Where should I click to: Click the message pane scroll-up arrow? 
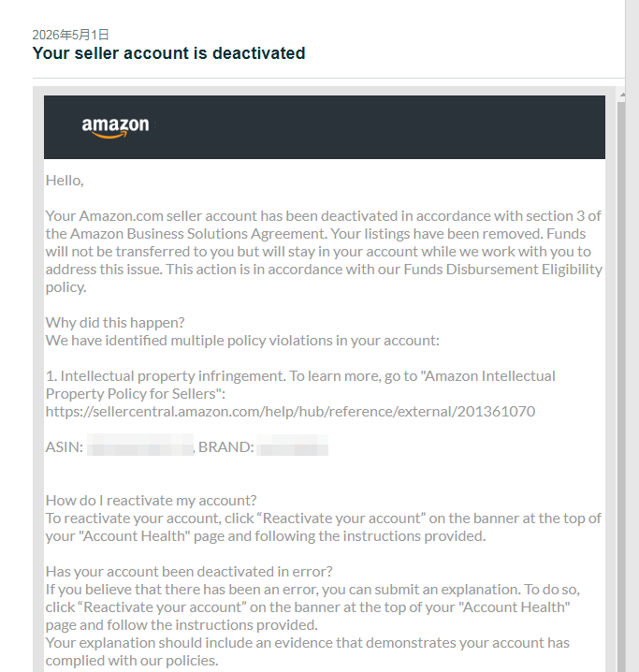coord(622,95)
